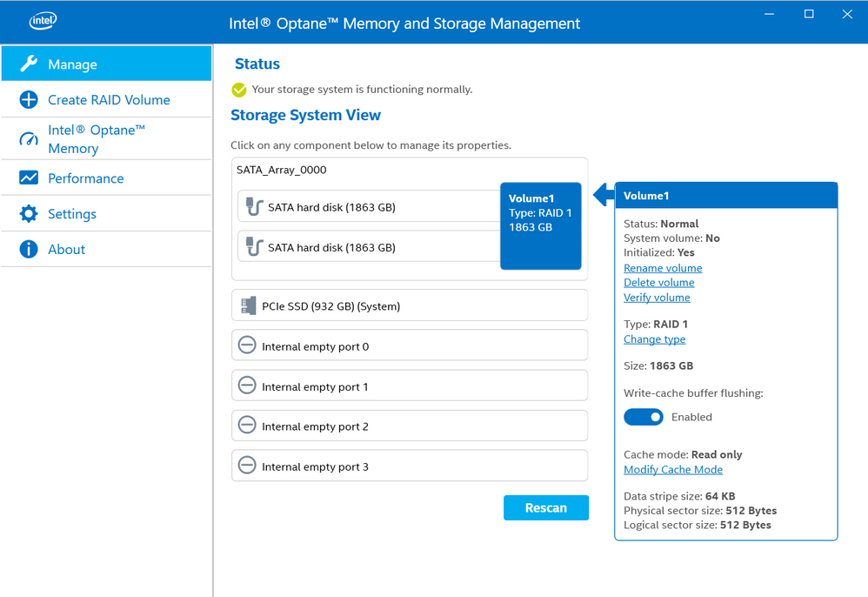The height and width of the screenshot is (597, 868).
Task: Click the PCIe SSD chip icon
Action: point(249,305)
